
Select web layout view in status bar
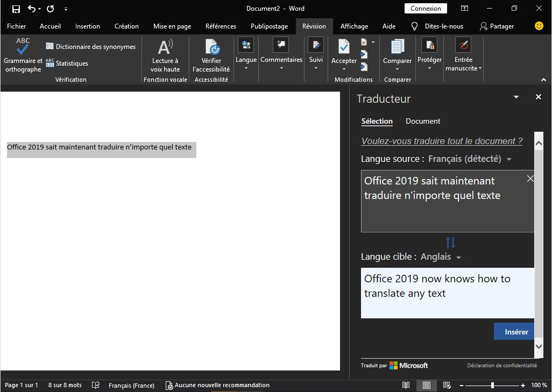pyautogui.click(x=446, y=386)
